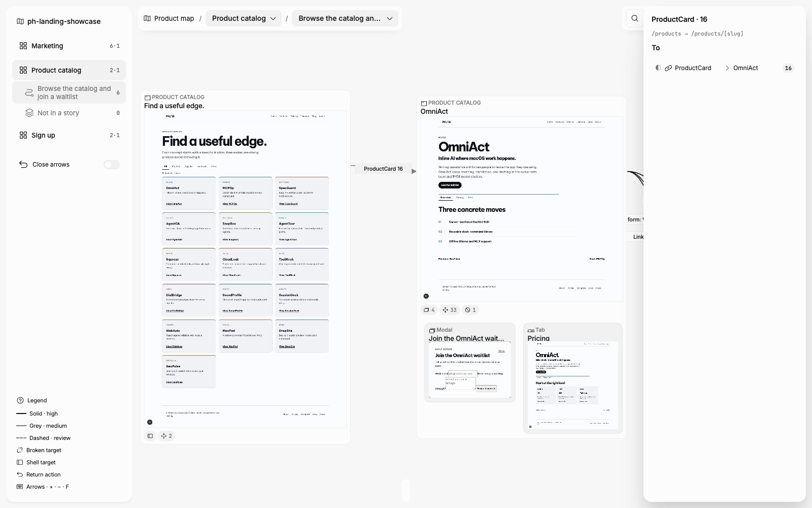Click the ProductCard · 16 panel heading
The image size is (812, 508).
coord(680,19)
